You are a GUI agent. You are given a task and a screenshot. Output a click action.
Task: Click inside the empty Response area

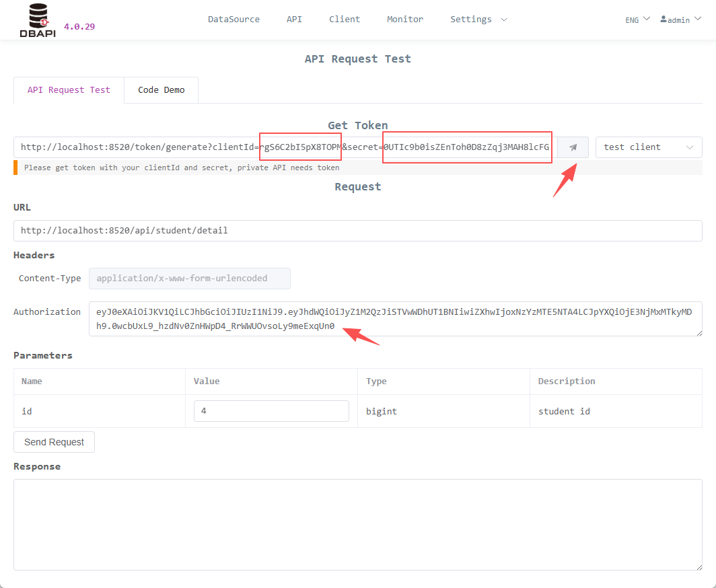[357, 525]
